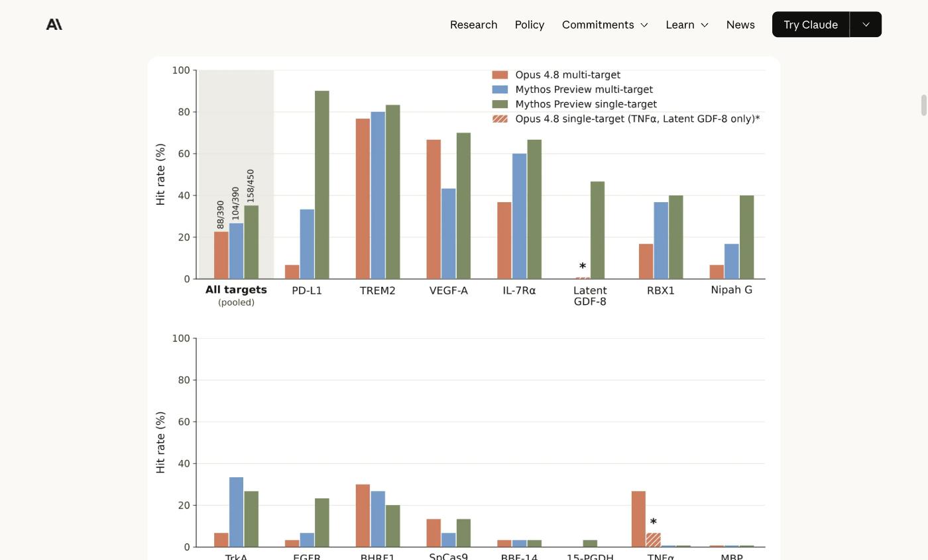This screenshot has width=928, height=560.
Task: Click the "104/390" bar value label
Action: 235,203
